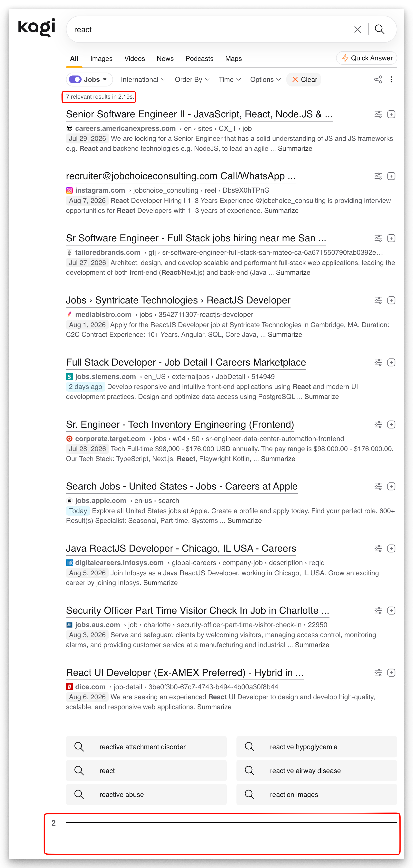Click the Quick Answer button

click(366, 58)
